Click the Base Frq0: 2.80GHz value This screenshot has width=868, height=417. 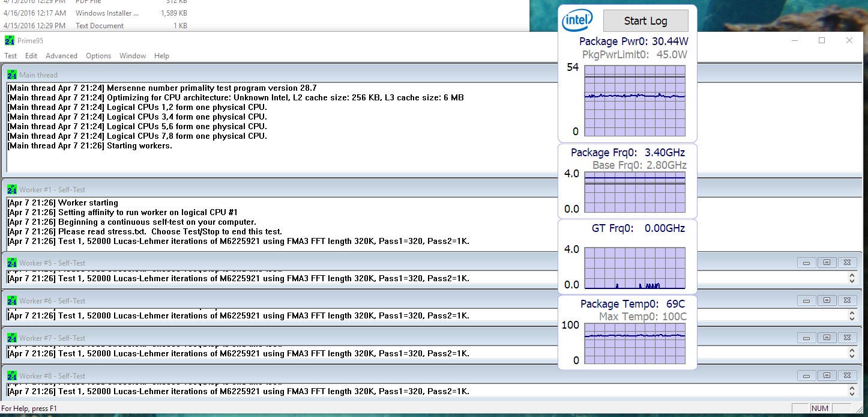[x=640, y=165]
